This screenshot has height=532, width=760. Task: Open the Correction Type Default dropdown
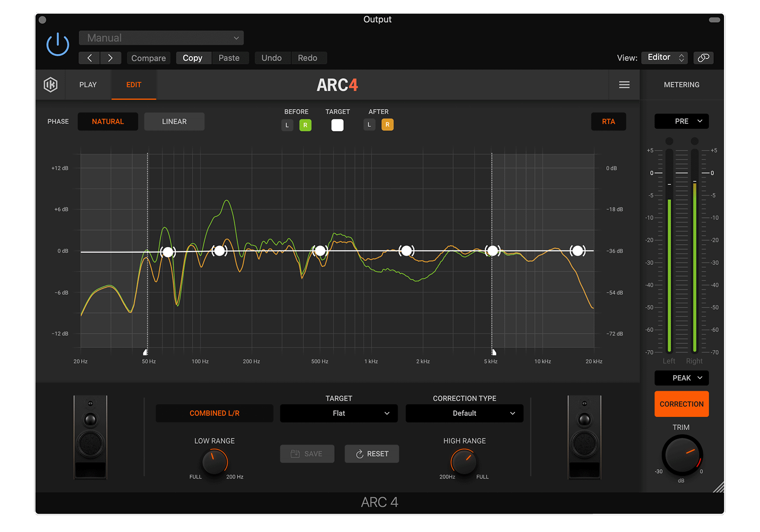point(464,413)
